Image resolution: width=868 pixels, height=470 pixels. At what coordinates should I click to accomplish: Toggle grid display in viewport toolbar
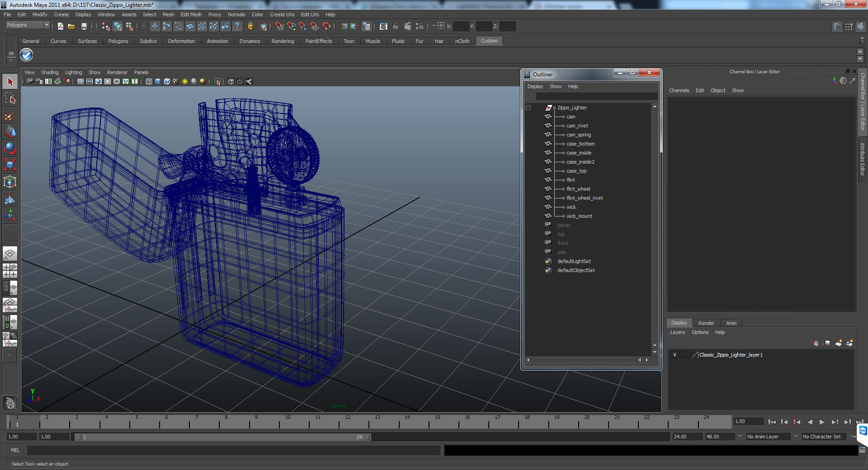pos(80,81)
